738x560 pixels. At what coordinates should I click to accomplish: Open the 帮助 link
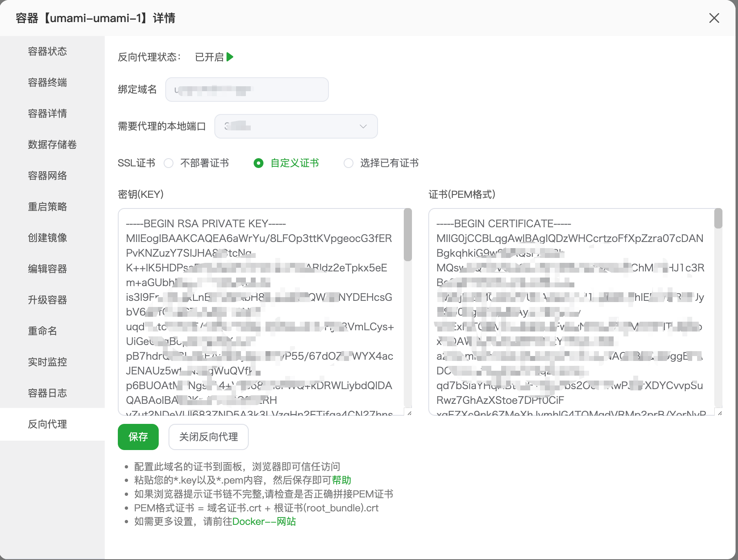point(342,480)
